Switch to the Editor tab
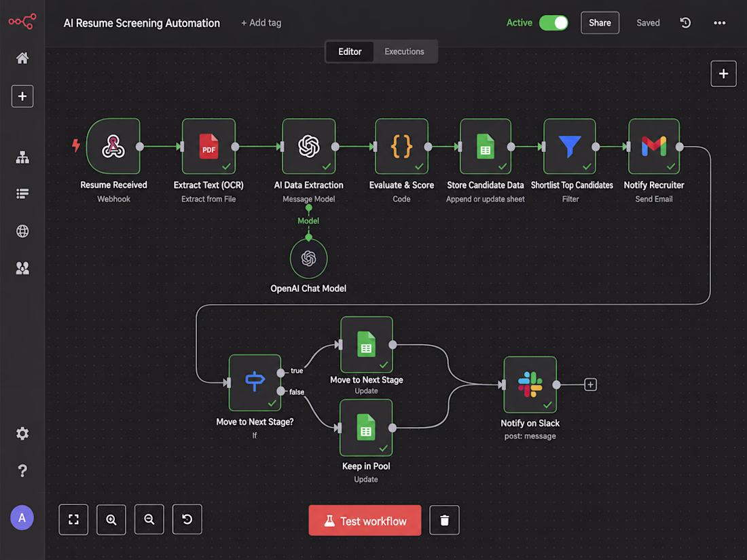This screenshot has width=747, height=560. click(350, 52)
